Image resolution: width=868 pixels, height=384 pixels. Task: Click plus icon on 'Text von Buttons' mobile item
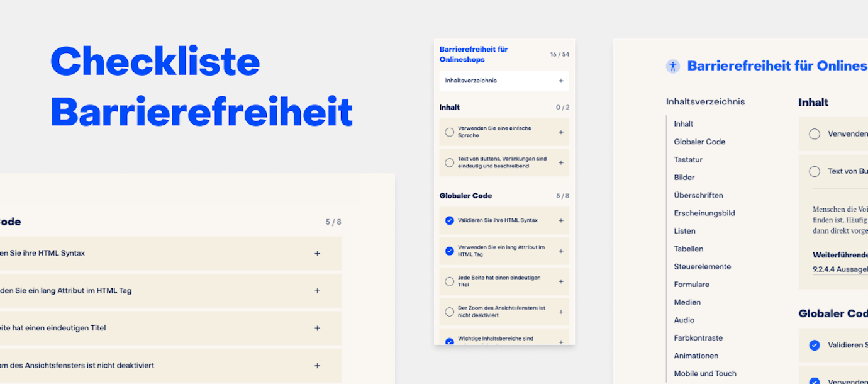(x=561, y=162)
